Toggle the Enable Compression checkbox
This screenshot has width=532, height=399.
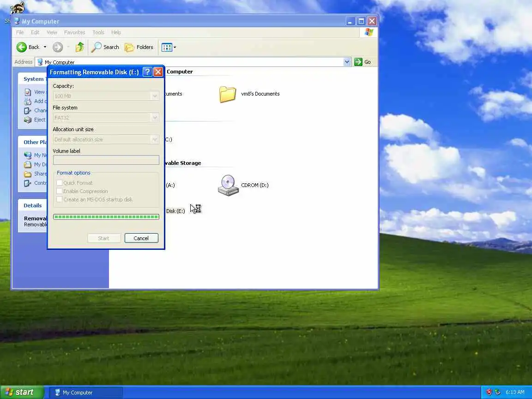tap(60, 191)
